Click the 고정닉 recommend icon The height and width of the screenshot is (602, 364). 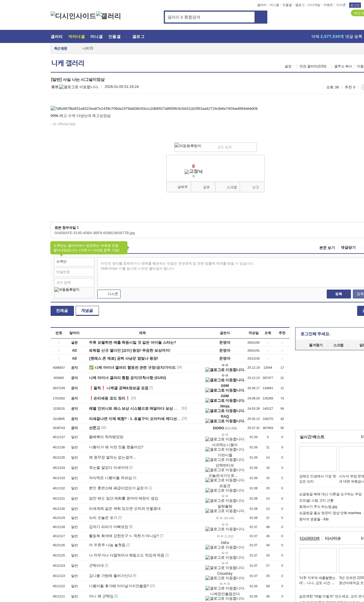coord(193,172)
